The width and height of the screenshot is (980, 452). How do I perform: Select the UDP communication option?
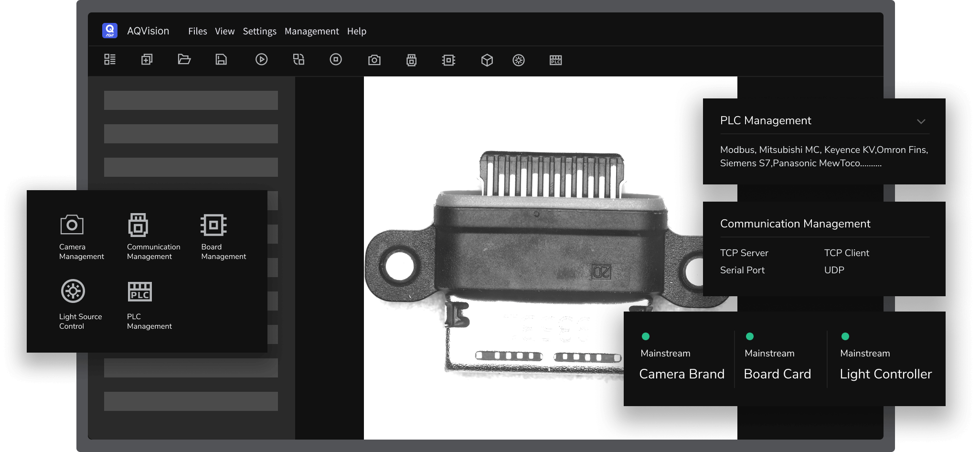[834, 270]
